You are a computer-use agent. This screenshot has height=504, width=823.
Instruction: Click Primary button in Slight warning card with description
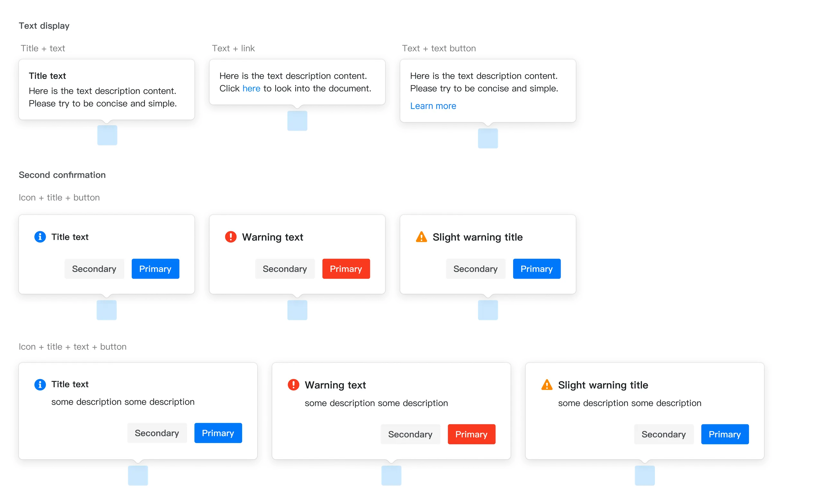(725, 434)
